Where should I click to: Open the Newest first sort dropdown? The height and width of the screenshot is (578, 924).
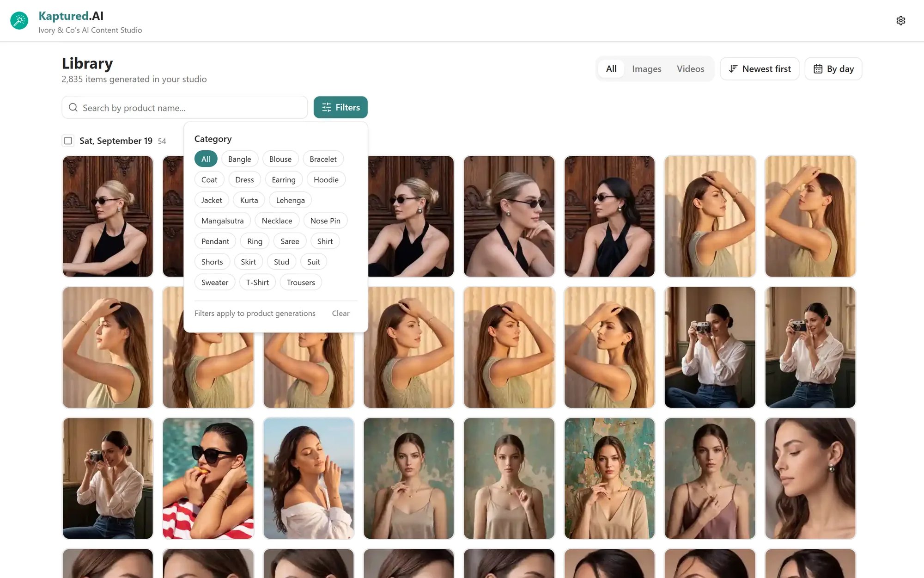[760, 69]
